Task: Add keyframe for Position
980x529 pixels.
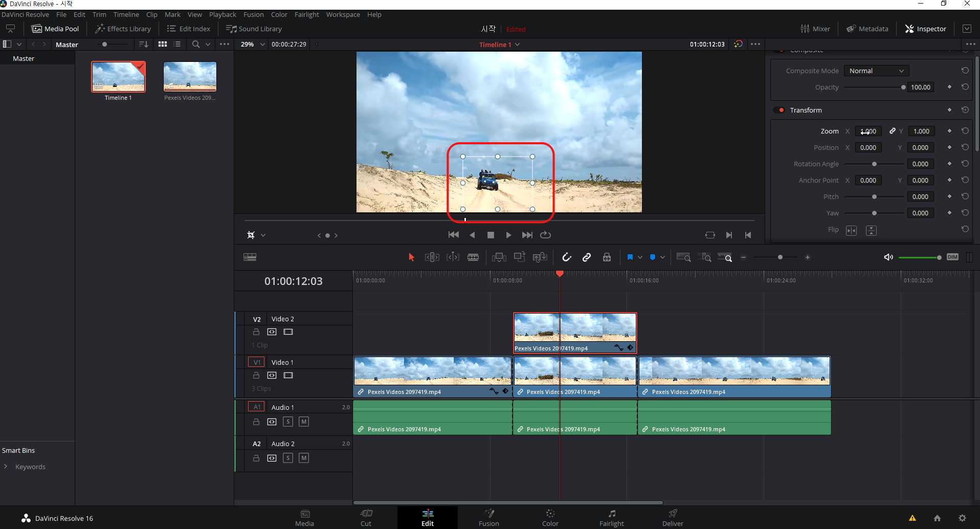Action: pos(949,147)
